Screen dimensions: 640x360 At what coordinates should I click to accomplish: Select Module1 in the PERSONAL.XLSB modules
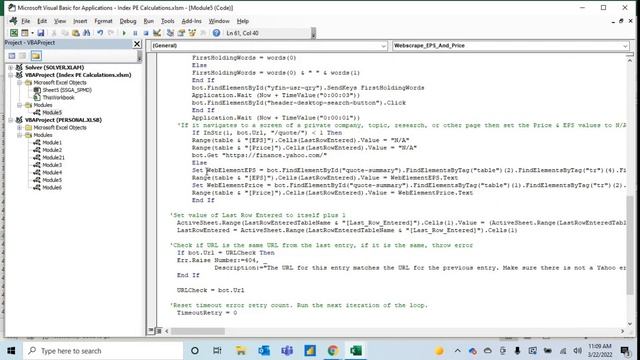click(x=52, y=142)
